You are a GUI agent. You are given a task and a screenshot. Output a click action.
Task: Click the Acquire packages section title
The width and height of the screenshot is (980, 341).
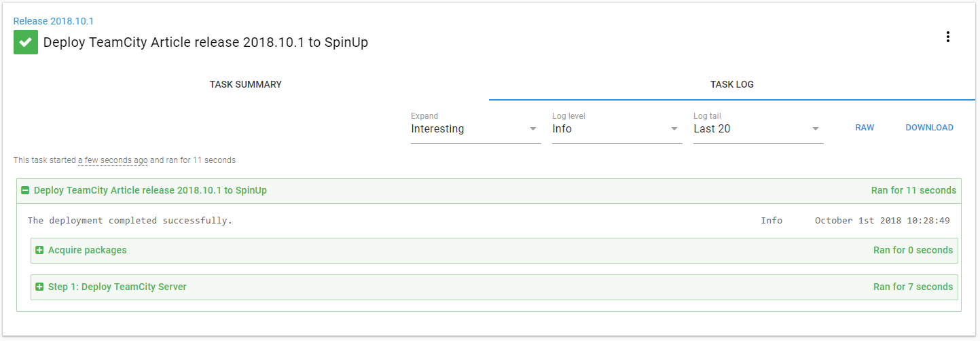[87, 251]
